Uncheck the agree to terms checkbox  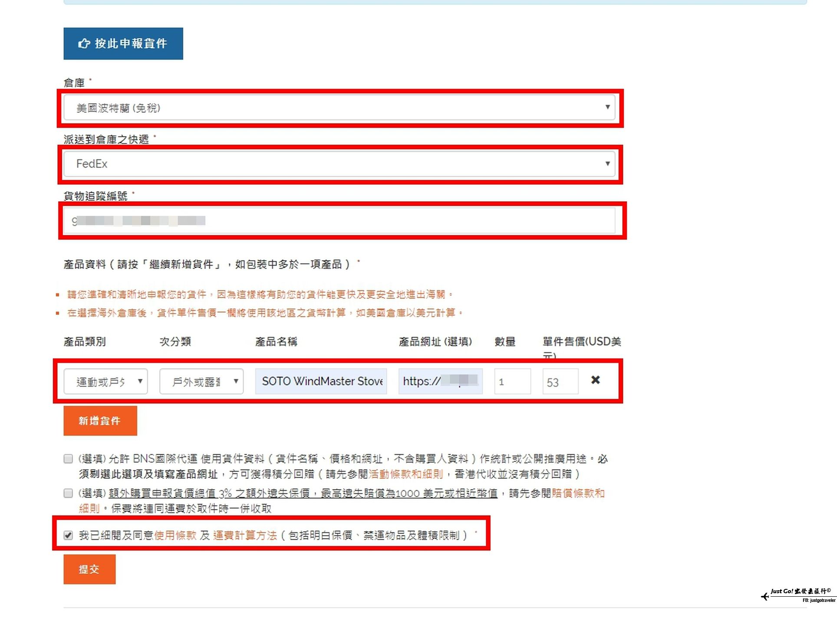pyautogui.click(x=68, y=535)
